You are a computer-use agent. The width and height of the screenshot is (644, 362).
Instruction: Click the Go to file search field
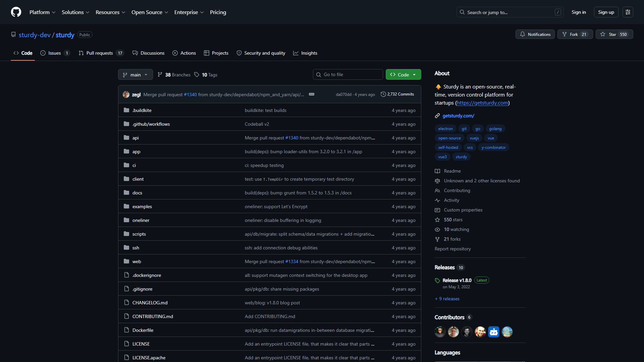[x=348, y=74]
